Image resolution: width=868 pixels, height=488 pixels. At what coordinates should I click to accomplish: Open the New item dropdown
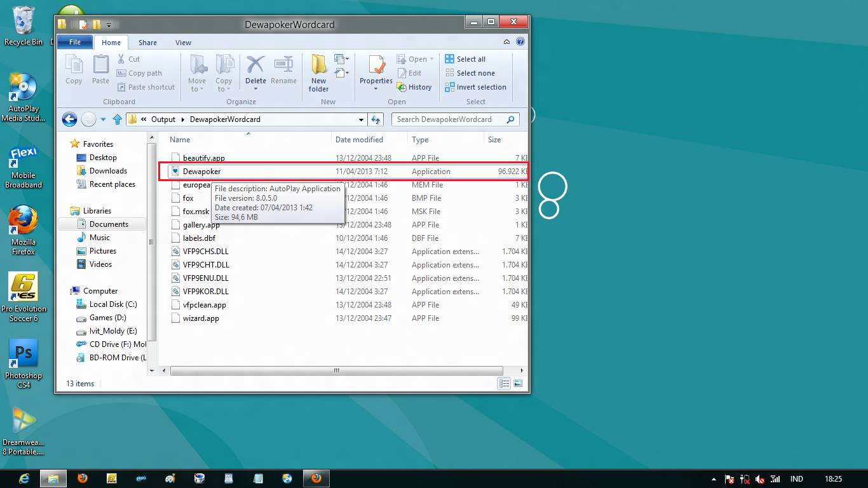click(342, 59)
